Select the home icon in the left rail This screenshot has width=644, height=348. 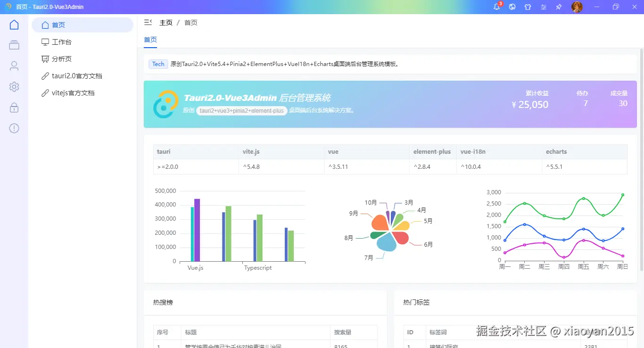[14, 24]
